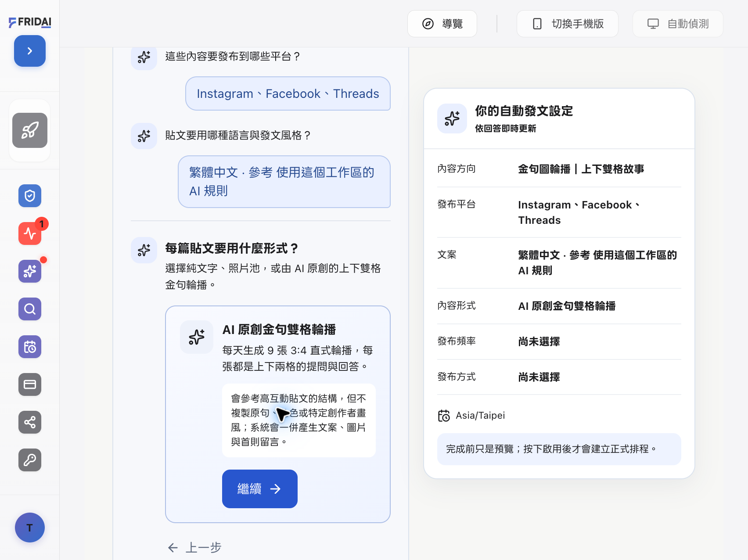Select the AI 原創金句雙格輪播 option card title
The image size is (748, 560).
point(279,330)
